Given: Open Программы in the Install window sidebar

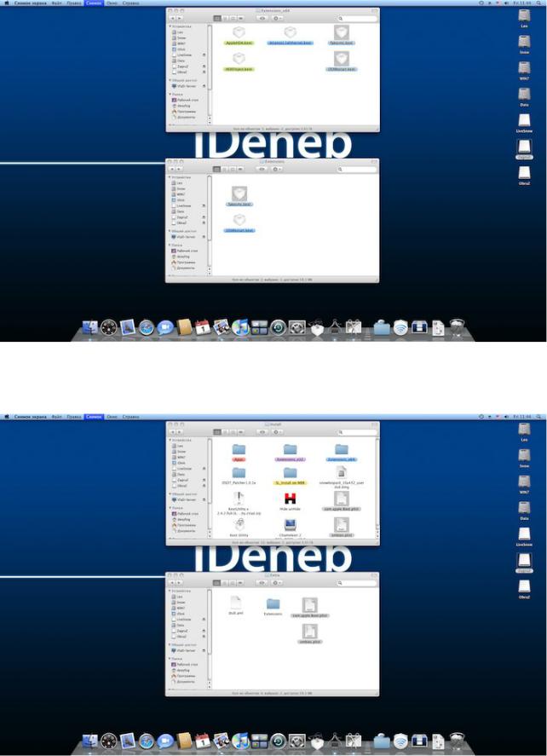Looking at the screenshot, I should tap(185, 525).
